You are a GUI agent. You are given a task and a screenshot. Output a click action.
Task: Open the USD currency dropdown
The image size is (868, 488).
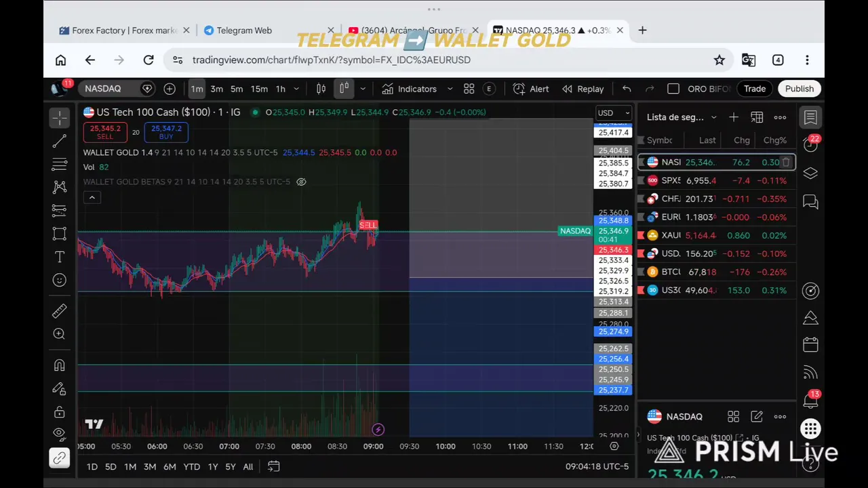[x=614, y=113]
